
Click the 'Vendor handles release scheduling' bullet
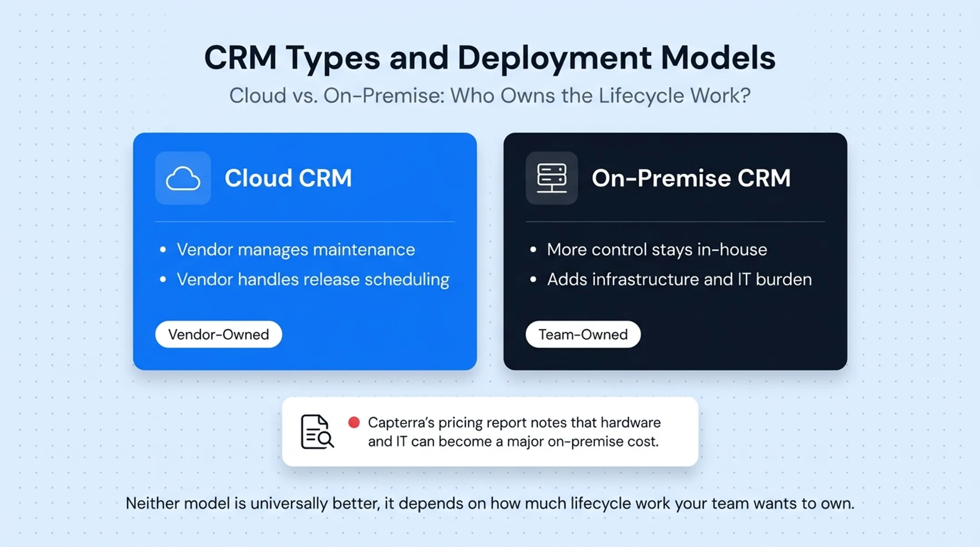coord(313,280)
